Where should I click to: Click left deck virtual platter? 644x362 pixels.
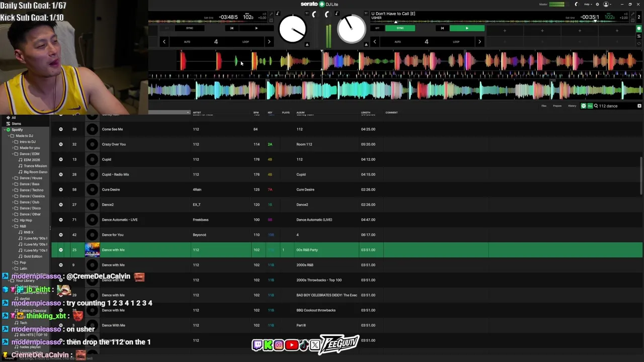click(292, 29)
